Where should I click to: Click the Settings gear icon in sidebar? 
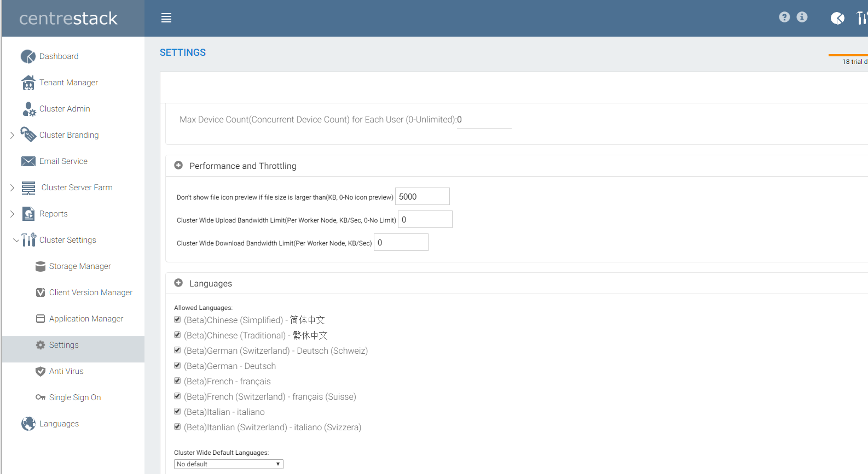coord(40,345)
